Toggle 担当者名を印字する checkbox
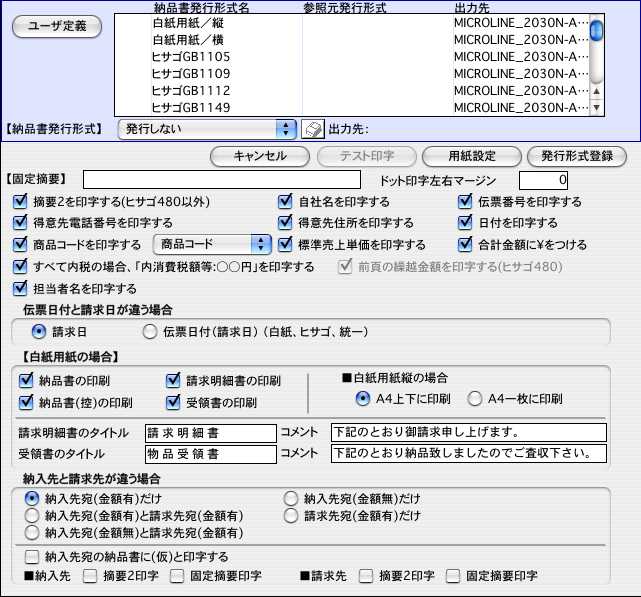 click(21, 289)
